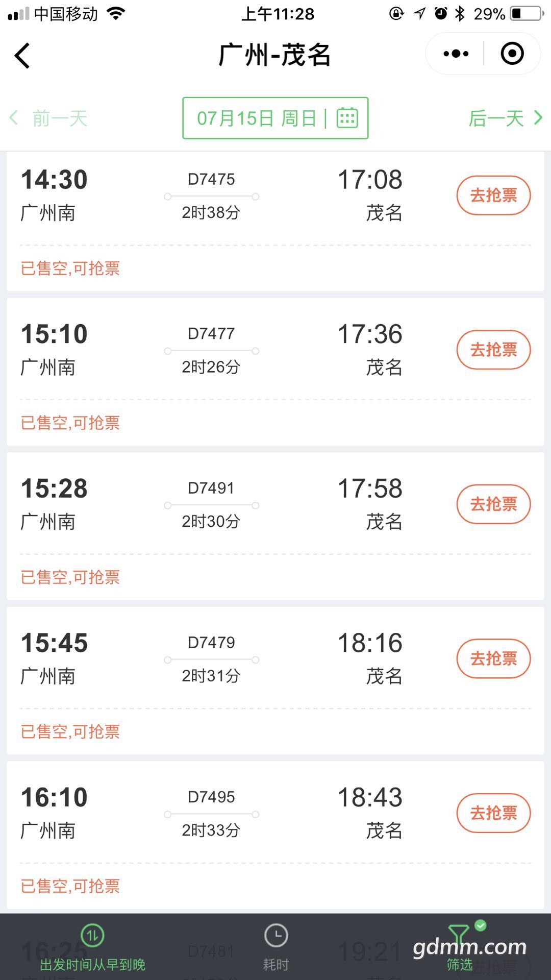Open the three-dots more menu

point(456,54)
